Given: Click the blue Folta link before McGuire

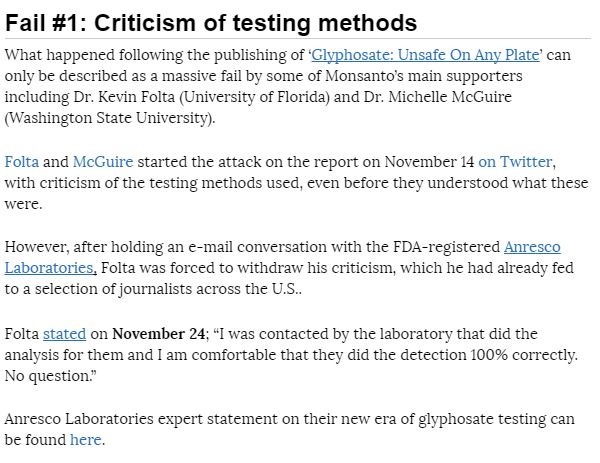Looking at the screenshot, I should (x=21, y=161).
